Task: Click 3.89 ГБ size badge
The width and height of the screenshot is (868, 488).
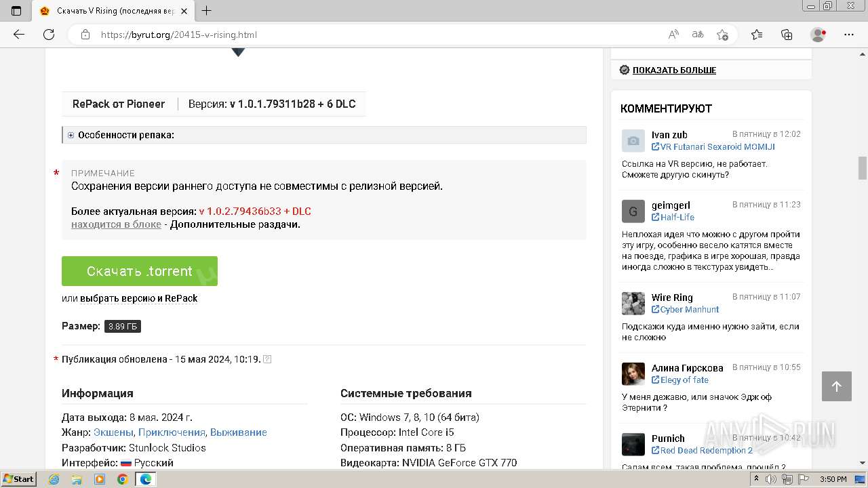Action: point(123,326)
